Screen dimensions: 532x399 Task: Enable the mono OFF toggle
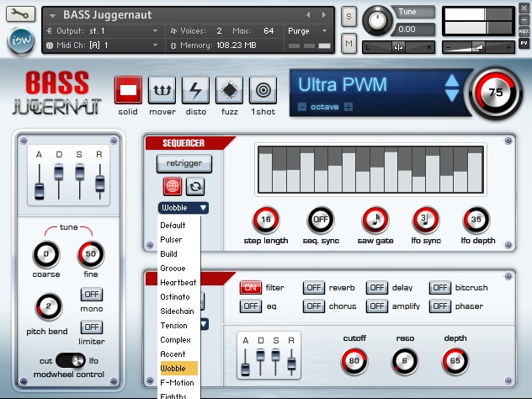(92, 294)
